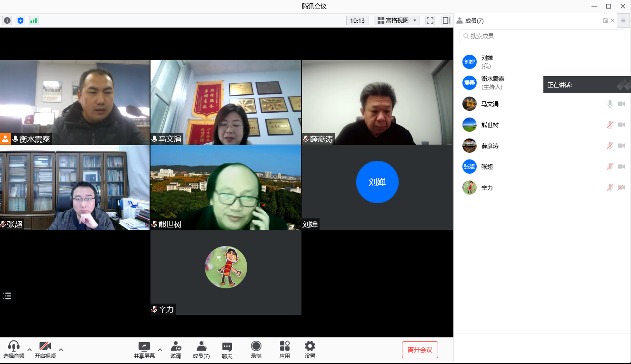
Task: Expand audio options arrow beside 选择音频
Action: point(30,350)
